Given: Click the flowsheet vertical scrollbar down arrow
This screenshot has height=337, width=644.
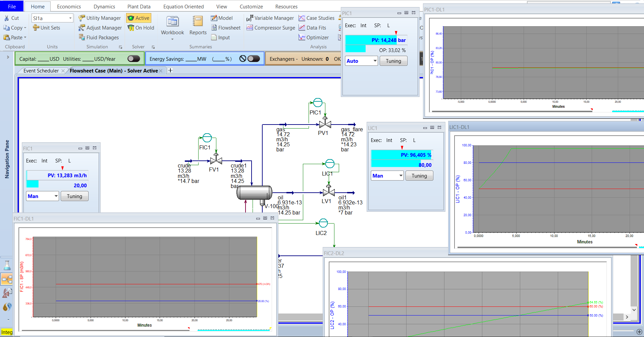Looking at the screenshot, I should 634,310.
